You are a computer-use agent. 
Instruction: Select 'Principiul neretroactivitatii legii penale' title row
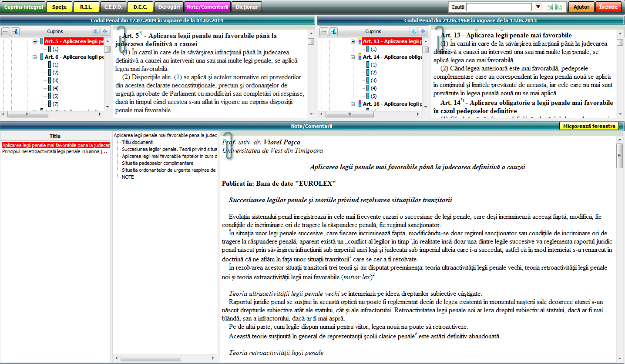(x=54, y=151)
